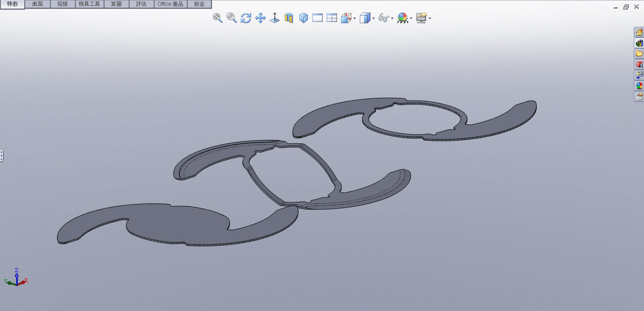Screen dimensions: 644x311
Task: Select the Pan four-arrow tool
Action: 260,18
